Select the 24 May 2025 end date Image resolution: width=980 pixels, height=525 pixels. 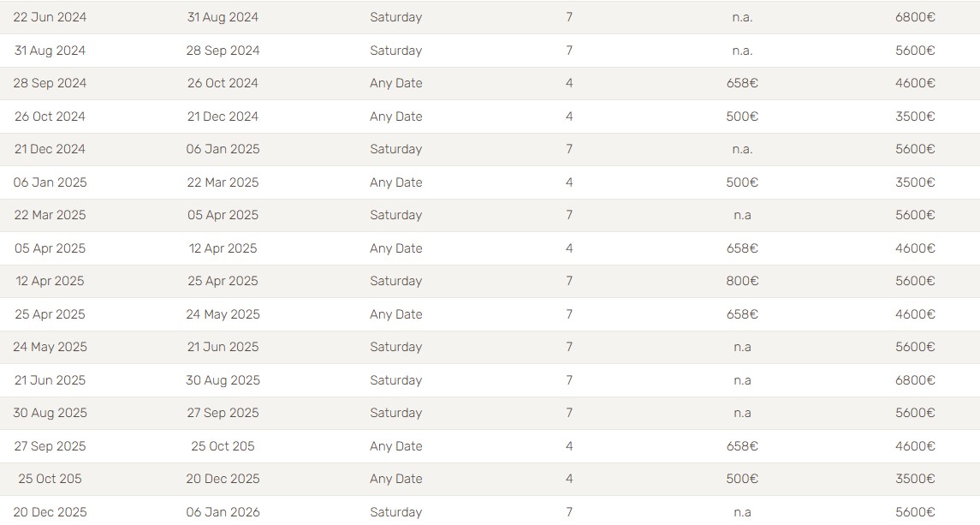[223, 314]
